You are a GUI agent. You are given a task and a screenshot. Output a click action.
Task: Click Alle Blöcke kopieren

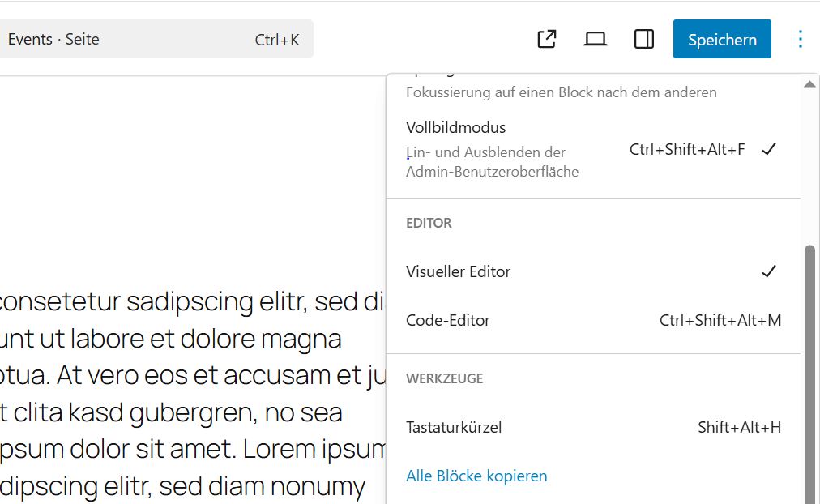pyautogui.click(x=476, y=476)
